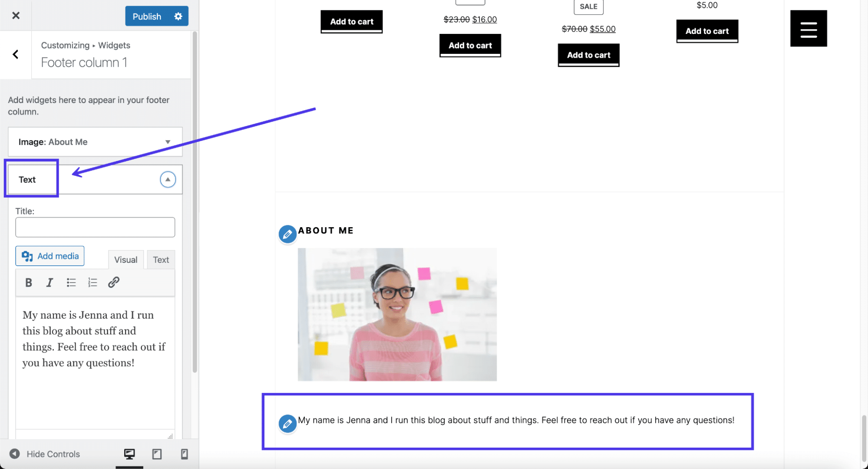Switch to the Text editor tab
Screen dimensions: 868x469
tap(161, 259)
